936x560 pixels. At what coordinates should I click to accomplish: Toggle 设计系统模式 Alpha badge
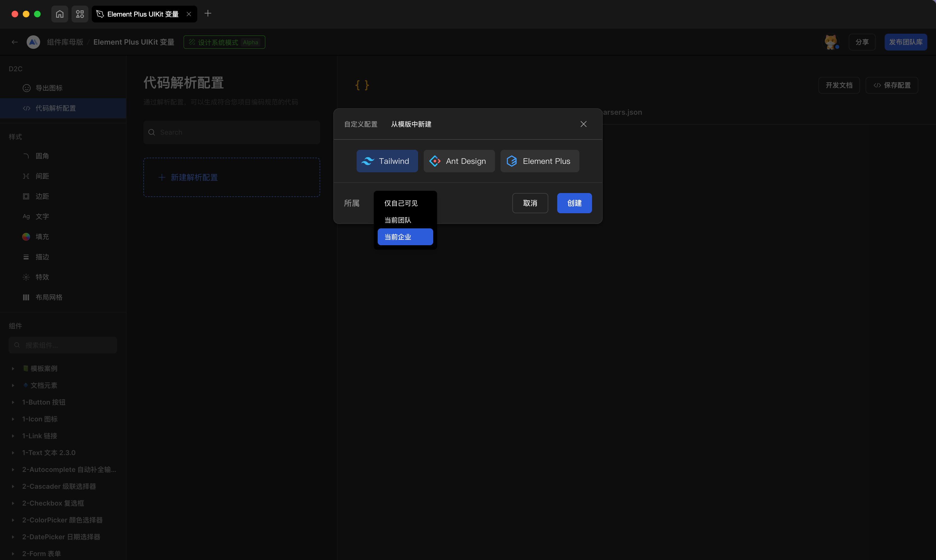pyautogui.click(x=224, y=42)
